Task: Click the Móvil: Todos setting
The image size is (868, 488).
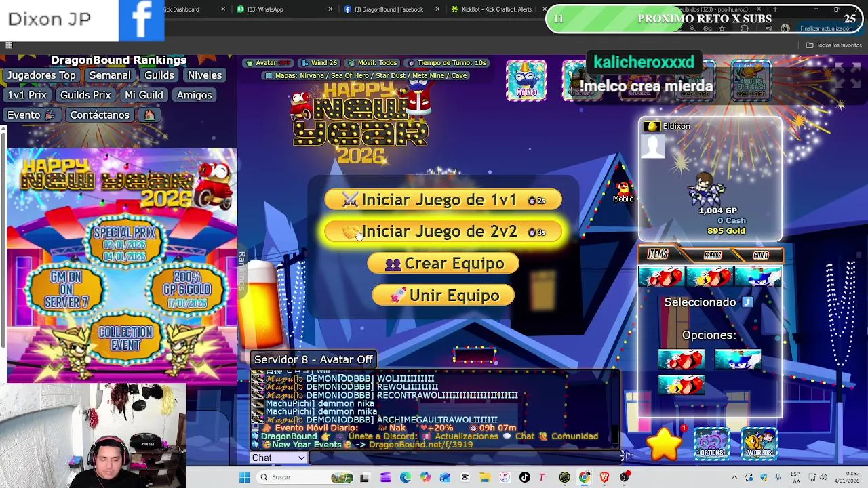Action: pos(372,63)
